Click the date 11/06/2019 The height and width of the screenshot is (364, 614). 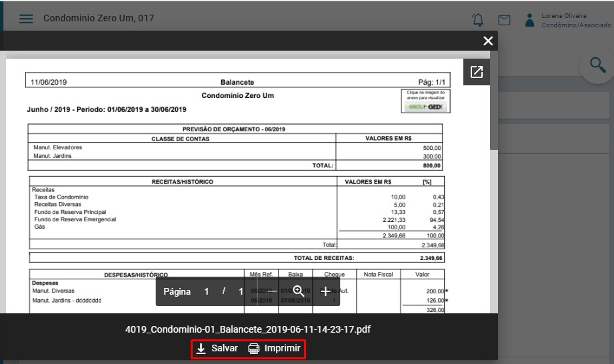(x=49, y=82)
